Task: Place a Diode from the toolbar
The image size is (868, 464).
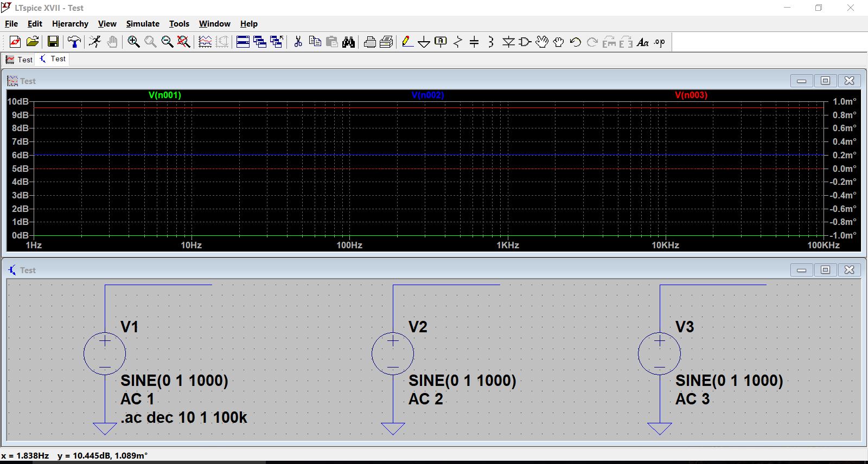Action: [x=508, y=42]
